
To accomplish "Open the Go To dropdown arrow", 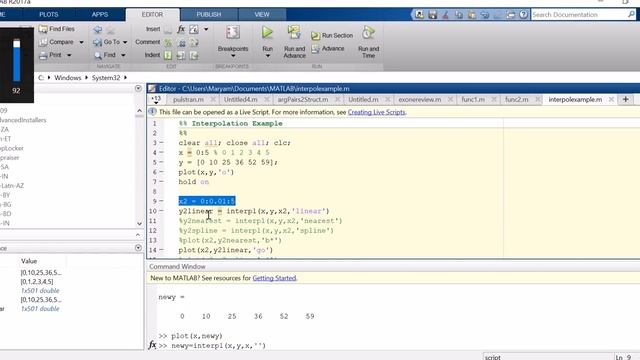I will [x=125, y=42].
